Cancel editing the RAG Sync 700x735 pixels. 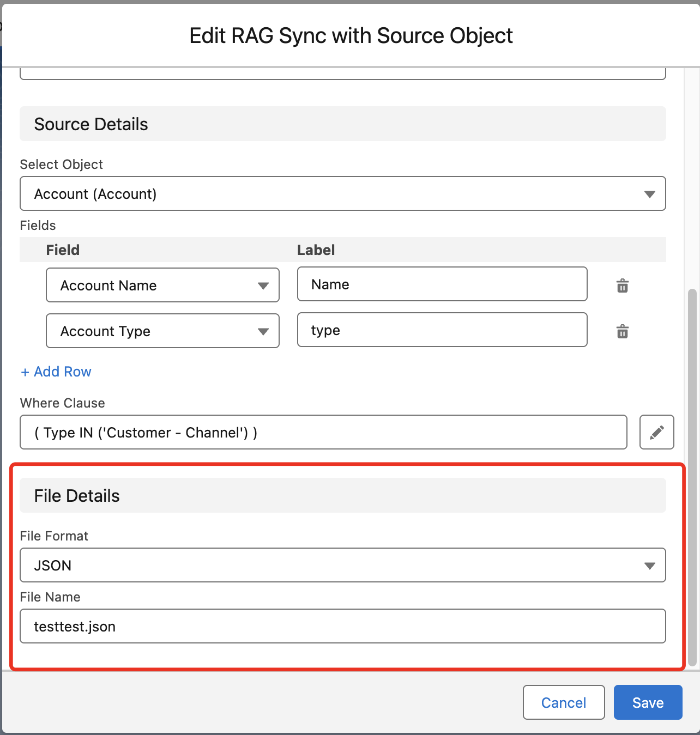(x=563, y=702)
